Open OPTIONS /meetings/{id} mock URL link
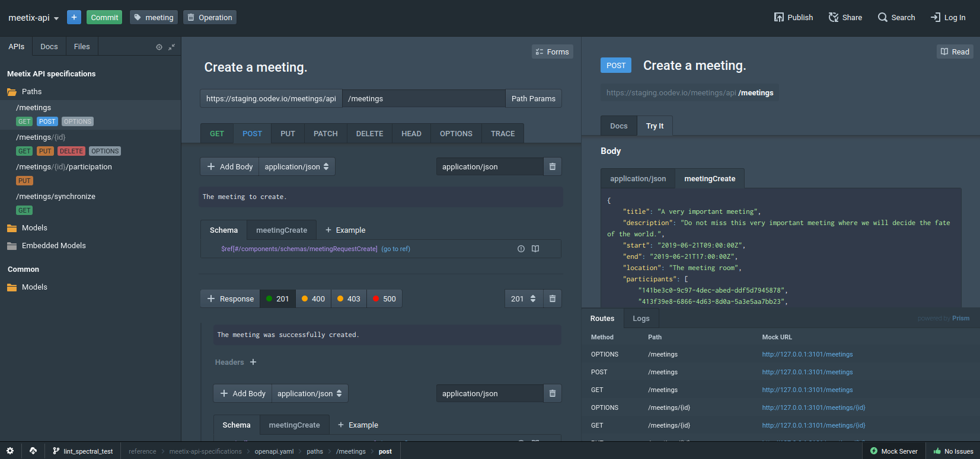This screenshot has height=459, width=980. pos(813,407)
